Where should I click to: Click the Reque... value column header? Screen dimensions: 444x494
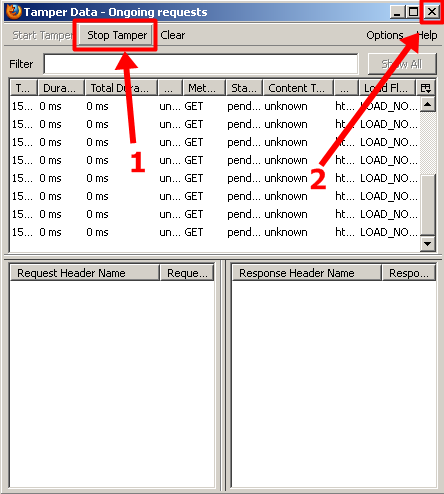pos(187,273)
